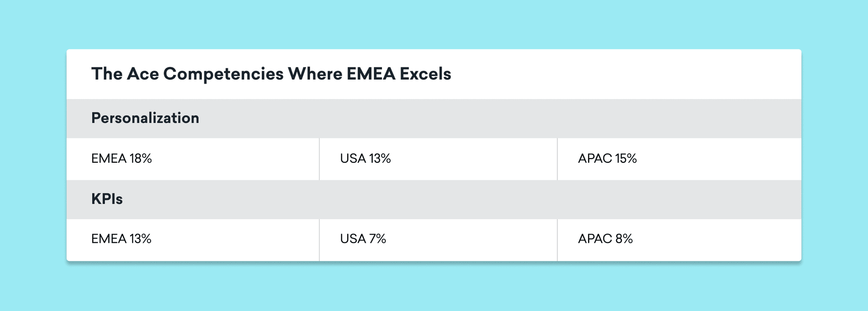Select the "7%" value for USA
The height and width of the screenshot is (311, 868).
377,239
